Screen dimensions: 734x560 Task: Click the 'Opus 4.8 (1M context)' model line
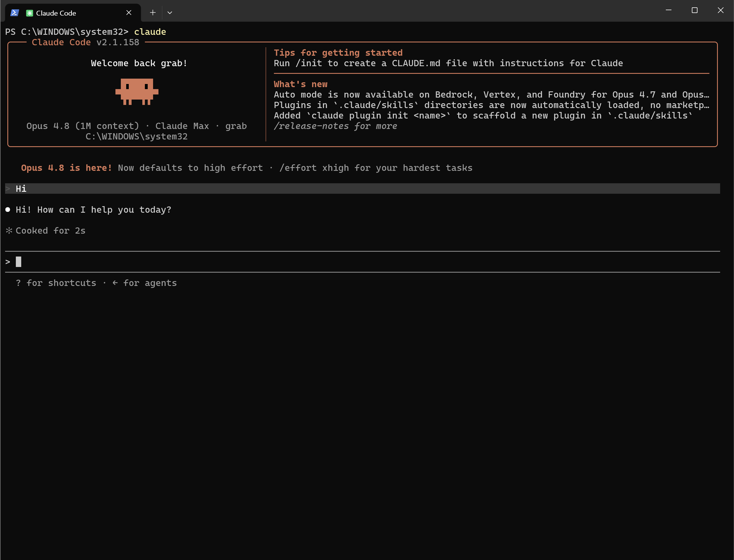tap(136, 126)
